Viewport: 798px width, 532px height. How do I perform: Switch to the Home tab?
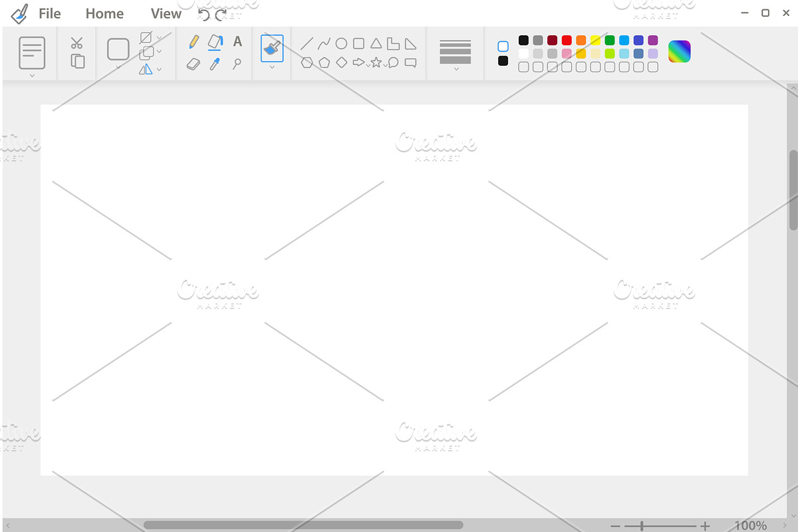click(x=104, y=13)
